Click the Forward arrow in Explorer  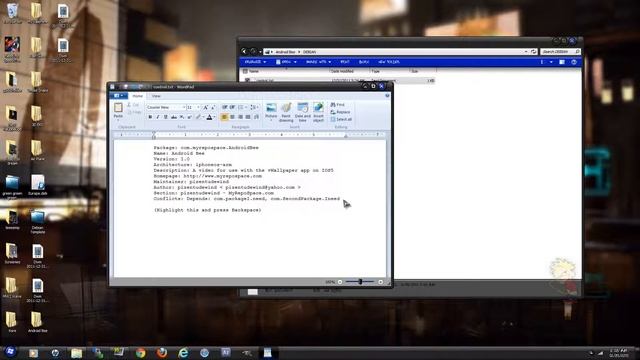pos(253,51)
